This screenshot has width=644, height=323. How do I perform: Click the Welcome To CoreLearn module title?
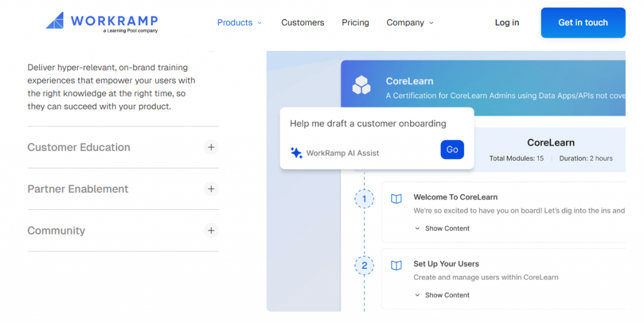click(455, 197)
